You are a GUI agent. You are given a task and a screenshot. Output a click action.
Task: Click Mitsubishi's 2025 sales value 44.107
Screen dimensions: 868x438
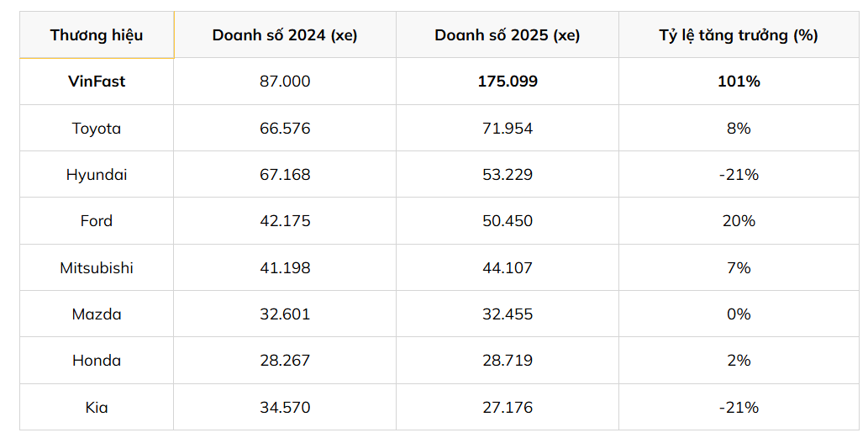508,268
